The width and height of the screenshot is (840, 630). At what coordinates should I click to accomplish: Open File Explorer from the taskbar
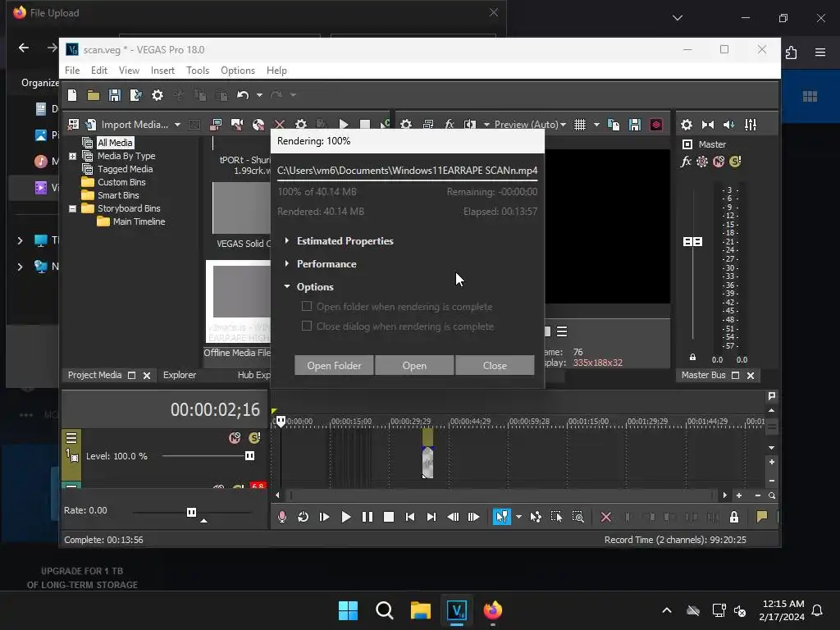click(421, 610)
